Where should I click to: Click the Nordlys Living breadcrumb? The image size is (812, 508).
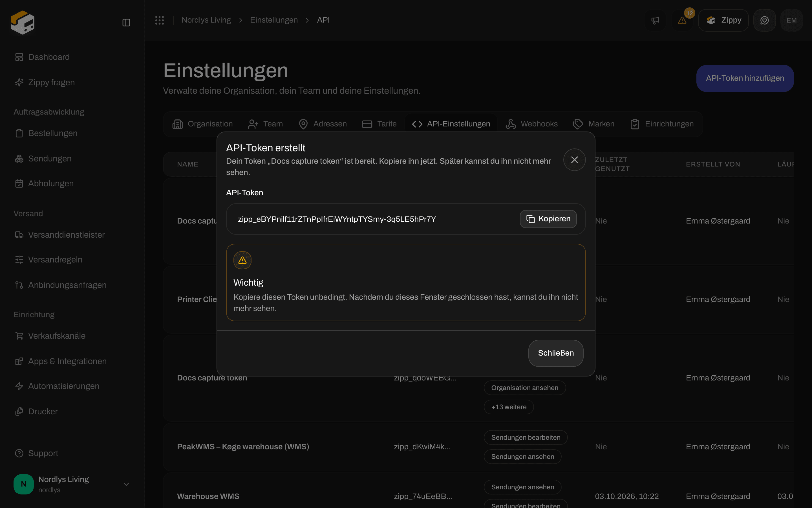pos(206,20)
